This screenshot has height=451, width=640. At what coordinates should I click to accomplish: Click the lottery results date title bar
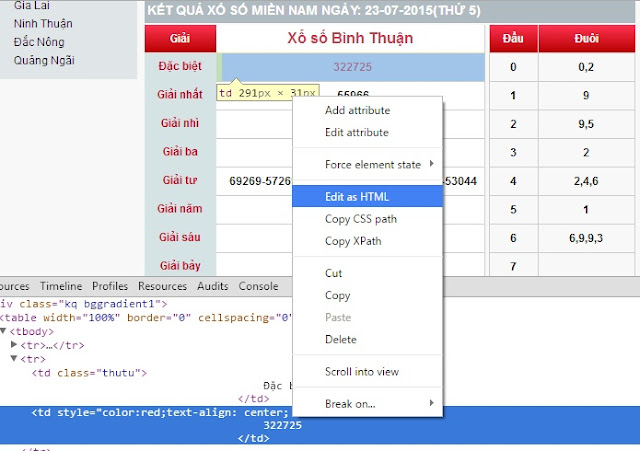coord(390,10)
